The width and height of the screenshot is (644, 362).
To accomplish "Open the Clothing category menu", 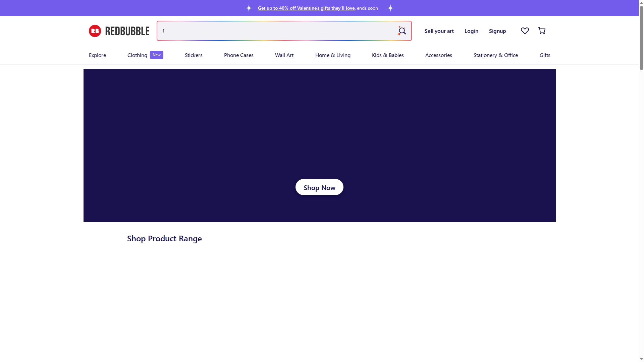I will [137, 55].
